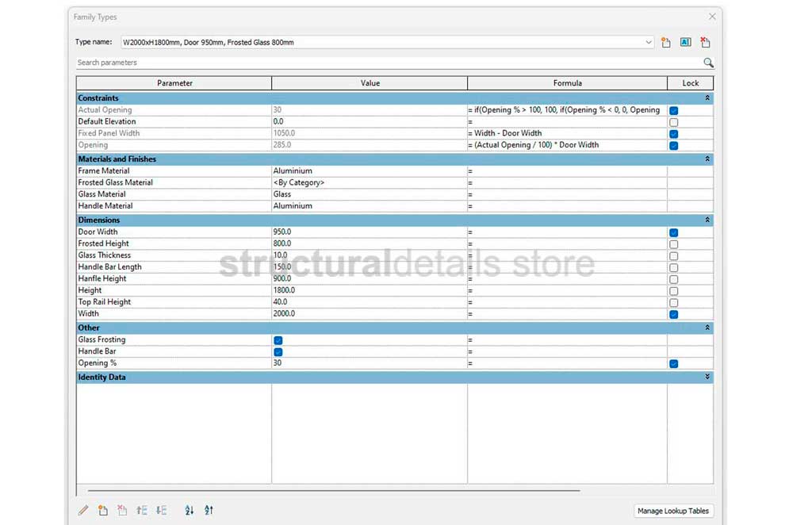Collapse the Constraints group

[x=707, y=98]
